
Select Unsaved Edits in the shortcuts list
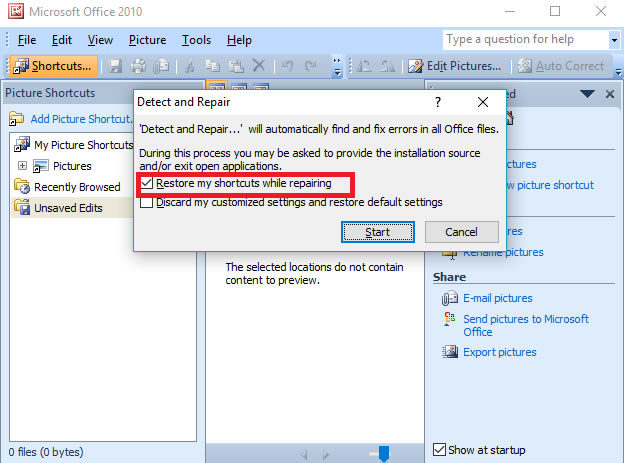click(68, 208)
